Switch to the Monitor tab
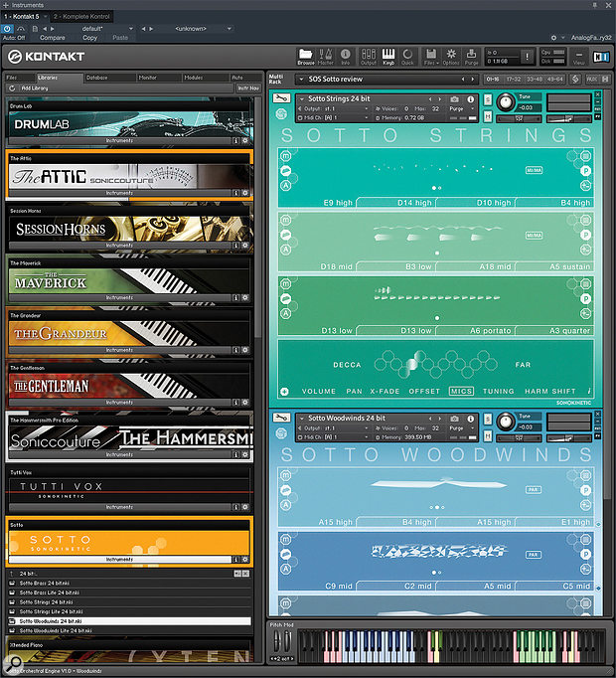Image resolution: width=616 pixels, height=678 pixels. (158, 78)
